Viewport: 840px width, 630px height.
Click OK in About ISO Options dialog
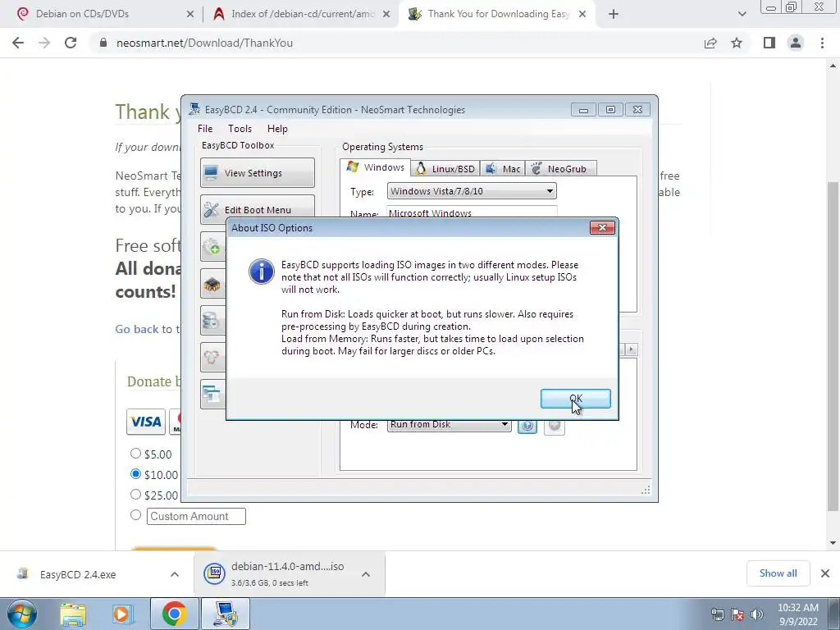(575, 399)
